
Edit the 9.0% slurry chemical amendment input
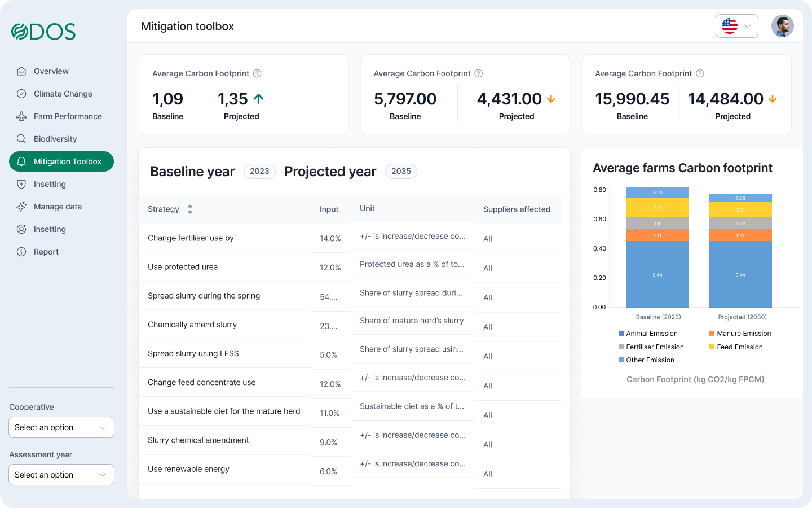pos(329,443)
